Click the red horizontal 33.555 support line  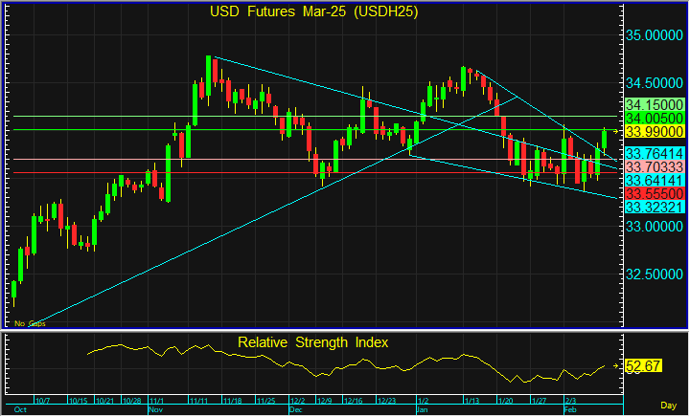315,173
